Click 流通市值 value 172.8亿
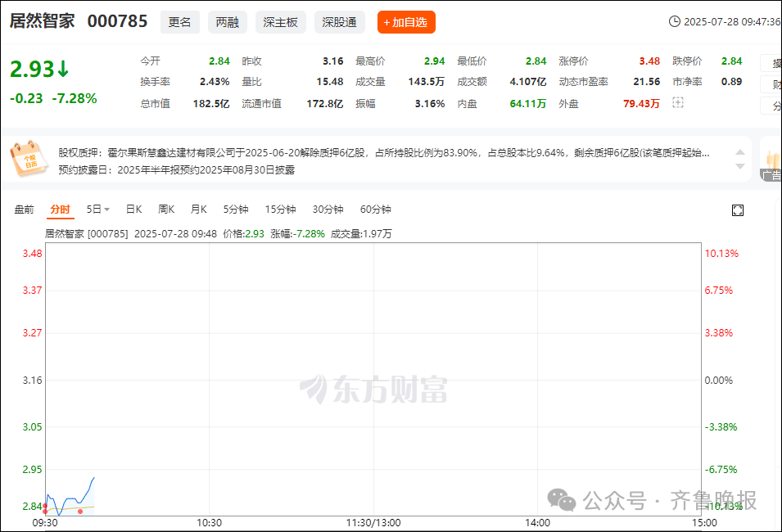The width and height of the screenshot is (782, 532). tap(325, 104)
